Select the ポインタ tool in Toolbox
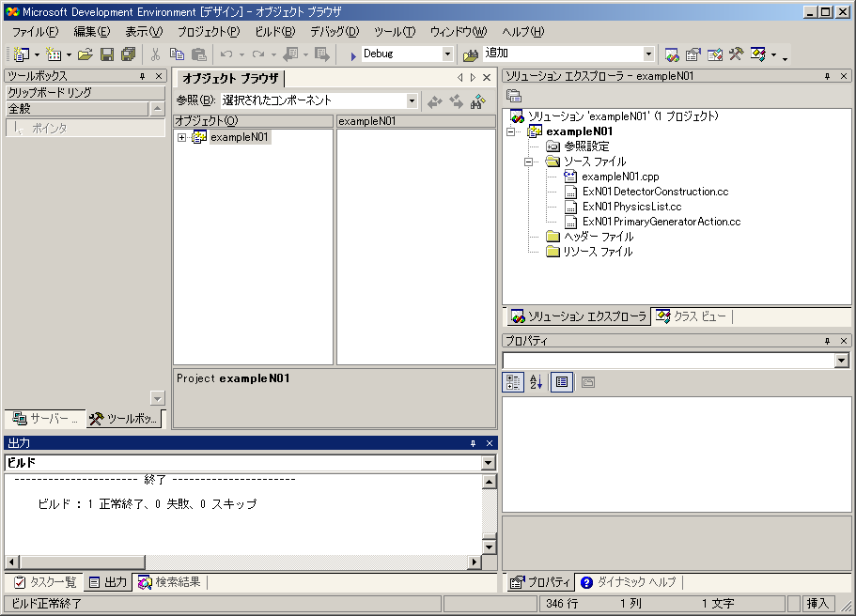 pyautogui.click(x=86, y=129)
